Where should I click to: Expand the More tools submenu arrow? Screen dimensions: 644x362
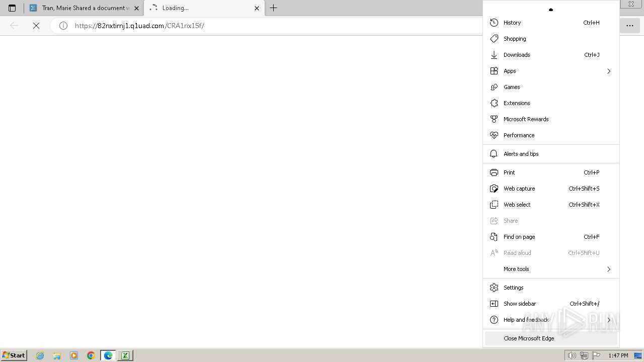609,269
